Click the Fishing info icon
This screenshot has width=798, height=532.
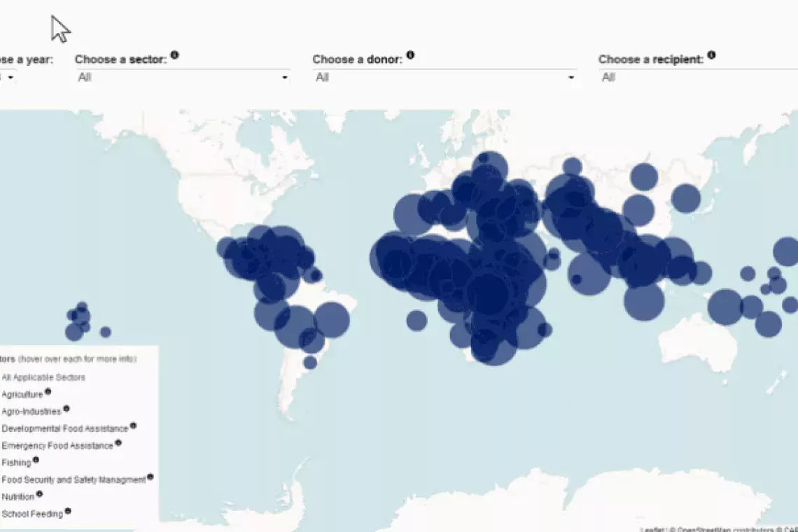pos(36,460)
